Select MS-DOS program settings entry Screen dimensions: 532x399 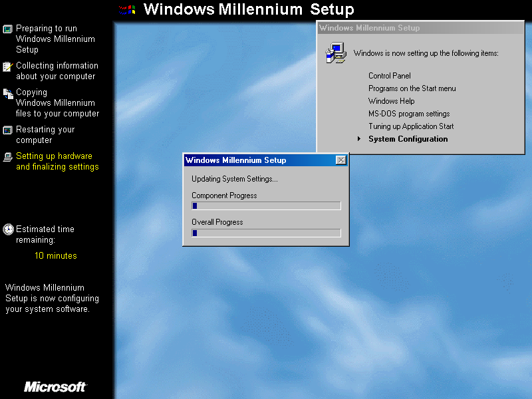(409, 113)
